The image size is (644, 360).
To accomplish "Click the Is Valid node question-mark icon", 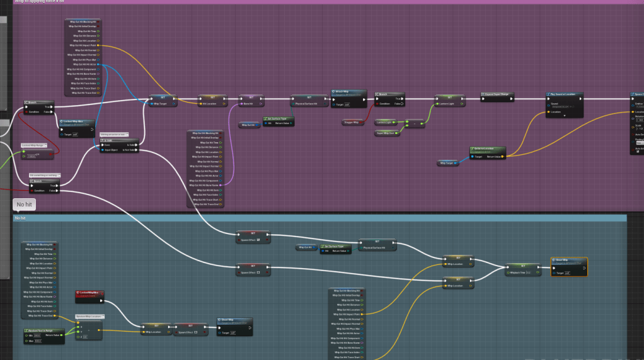I will (103, 140).
